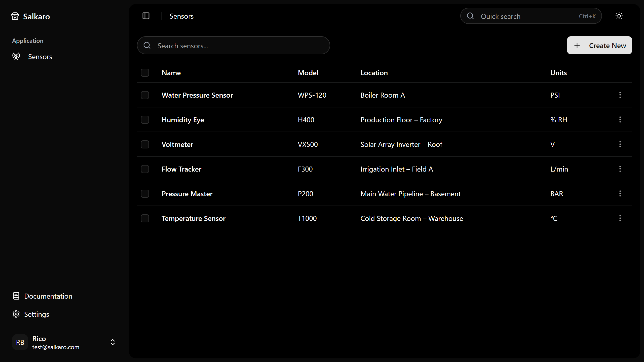Screen dimensions: 644x362
Task: Open the Documentation page
Action: (48, 296)
